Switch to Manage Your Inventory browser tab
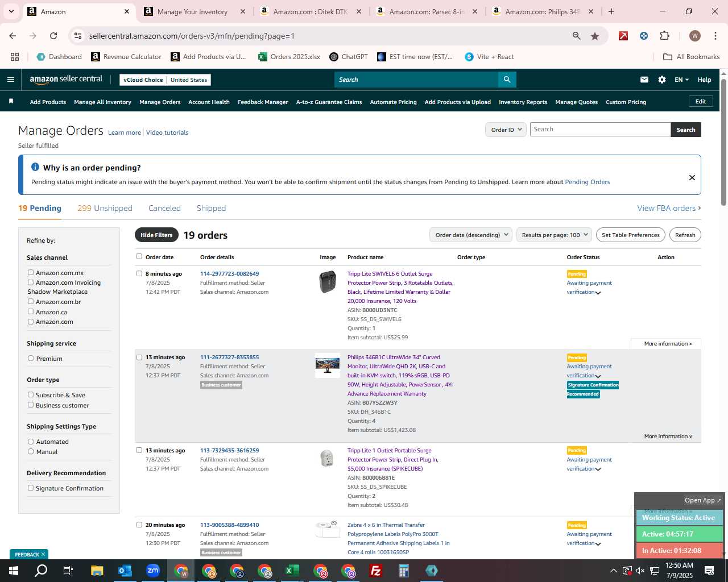 [192, 11]
